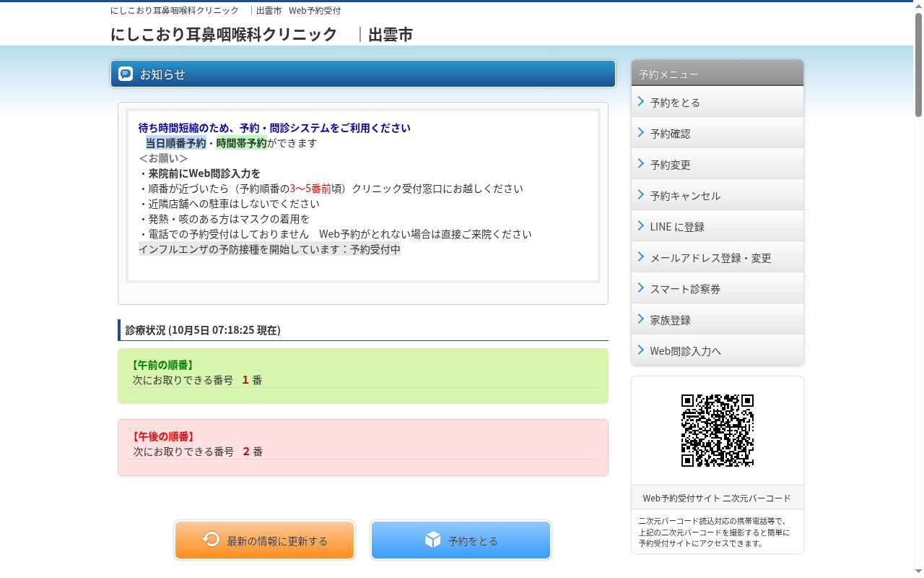Open 予約をとる in the sidebar menu
Screen dimensions: 924x578
pos(718,102)
